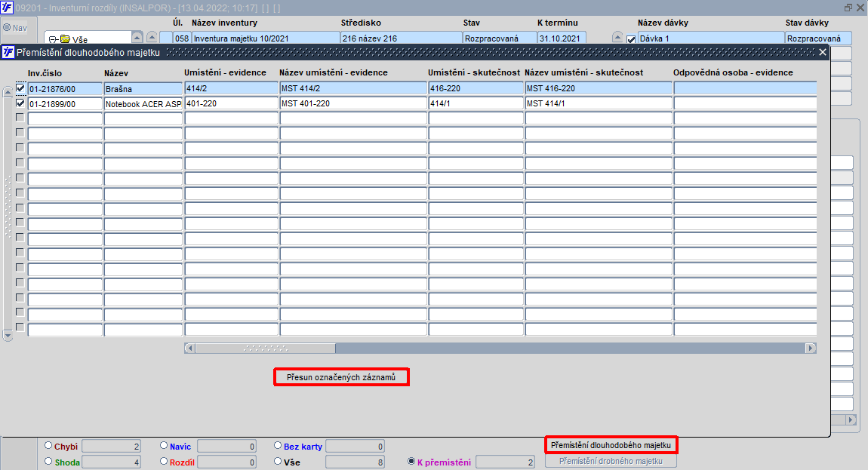The image size is (868, 470).
Task: Click Přemístění drobného majetku button
Action: pos(611,461)
